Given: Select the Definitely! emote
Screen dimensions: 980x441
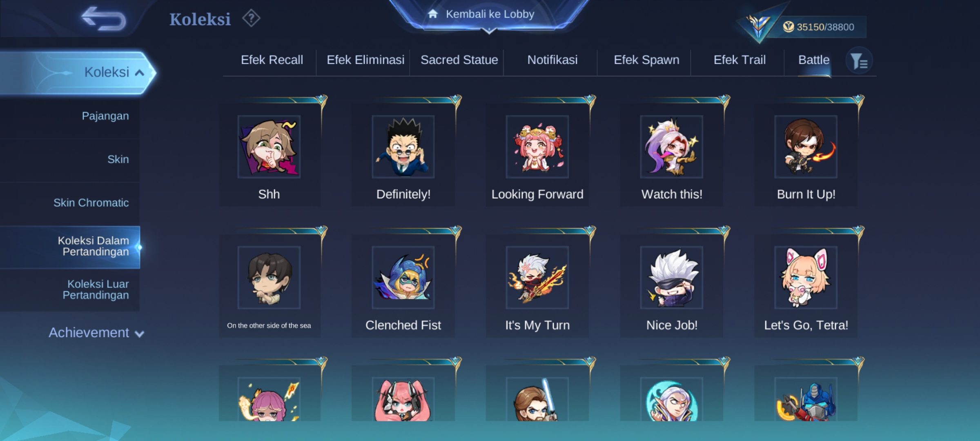Looking at the screenshot, I should click(x=403, y=154).
